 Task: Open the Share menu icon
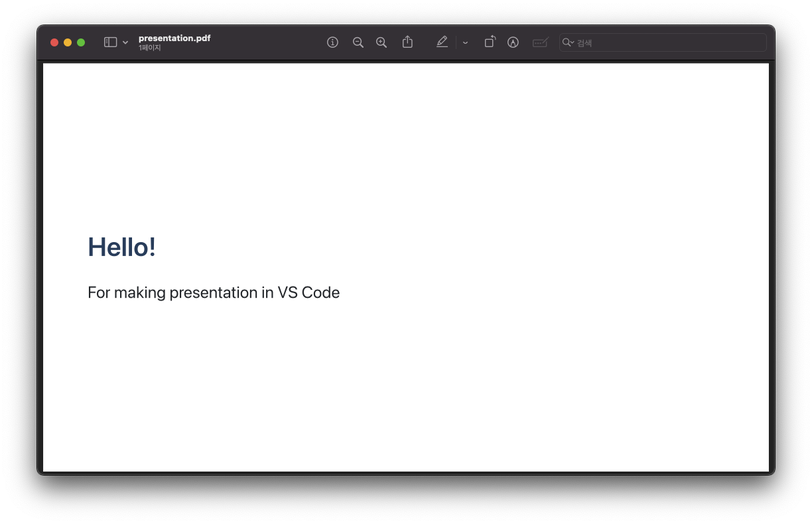click(x=407, y=42)
